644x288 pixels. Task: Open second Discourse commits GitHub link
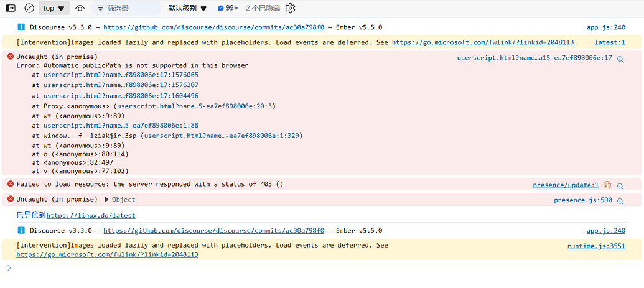213,231
